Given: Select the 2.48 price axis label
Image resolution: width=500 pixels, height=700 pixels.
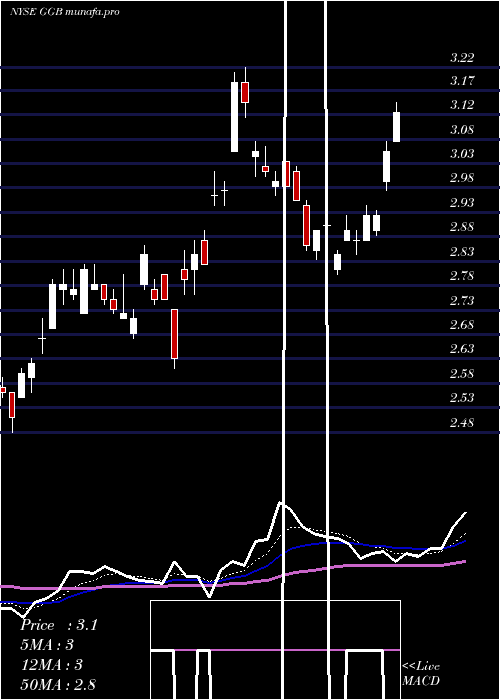Looking at the screenshot, I should pyautogui.click(x=462, y=422).
